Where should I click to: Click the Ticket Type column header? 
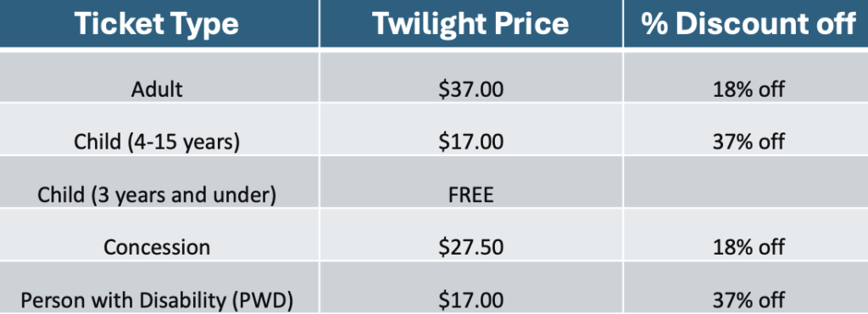coord(159,23)
